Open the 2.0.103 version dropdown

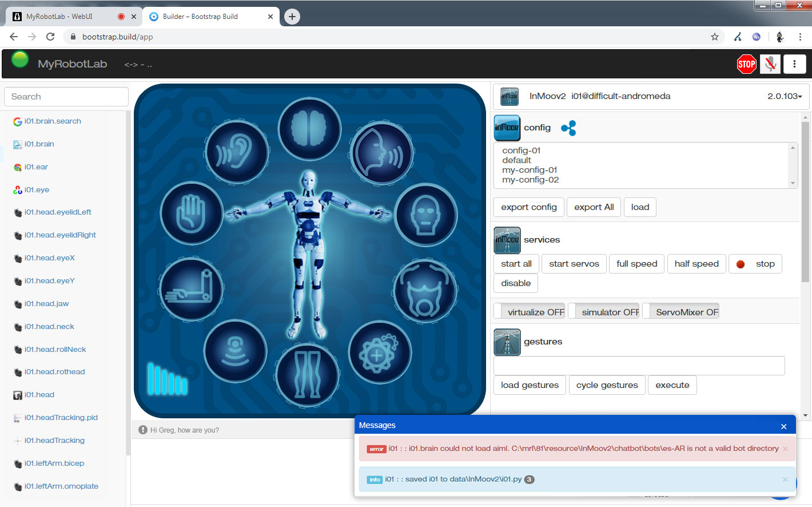pos(785,96)
